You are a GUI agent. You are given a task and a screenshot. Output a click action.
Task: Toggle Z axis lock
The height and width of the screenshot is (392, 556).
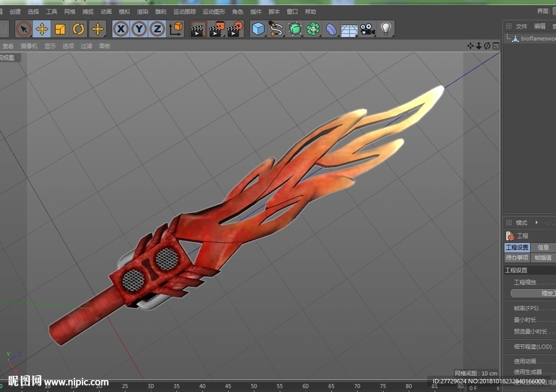click(x=157, y=29)
